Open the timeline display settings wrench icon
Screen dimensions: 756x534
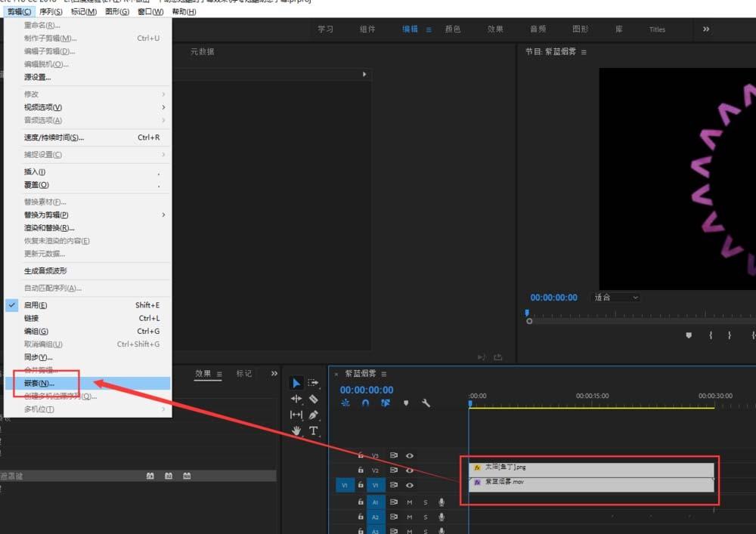[426, 403]
